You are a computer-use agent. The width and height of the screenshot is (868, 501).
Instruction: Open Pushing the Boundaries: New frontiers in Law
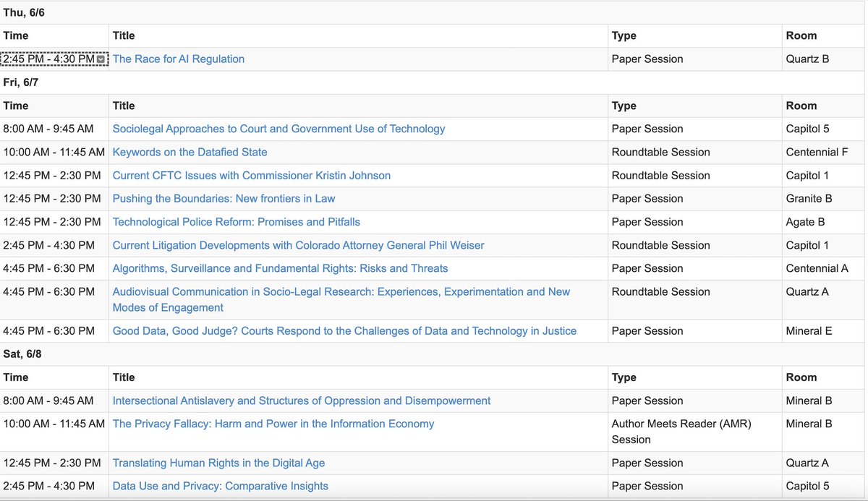pyautogui.click(x=224, y=198)
